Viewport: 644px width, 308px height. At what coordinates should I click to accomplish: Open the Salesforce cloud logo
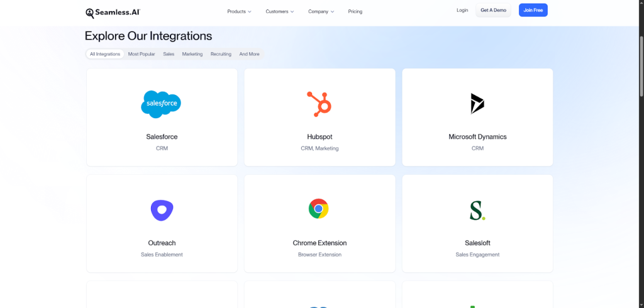pos(161,104)
